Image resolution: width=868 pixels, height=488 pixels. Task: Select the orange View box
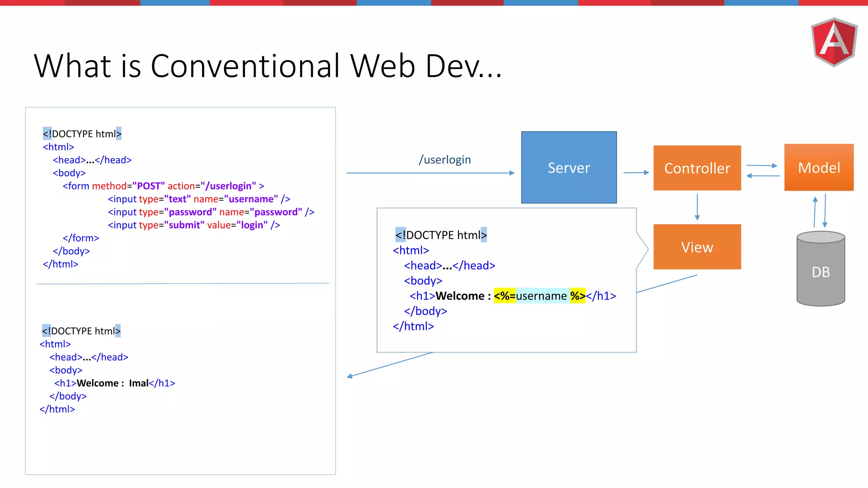(697, 247)
